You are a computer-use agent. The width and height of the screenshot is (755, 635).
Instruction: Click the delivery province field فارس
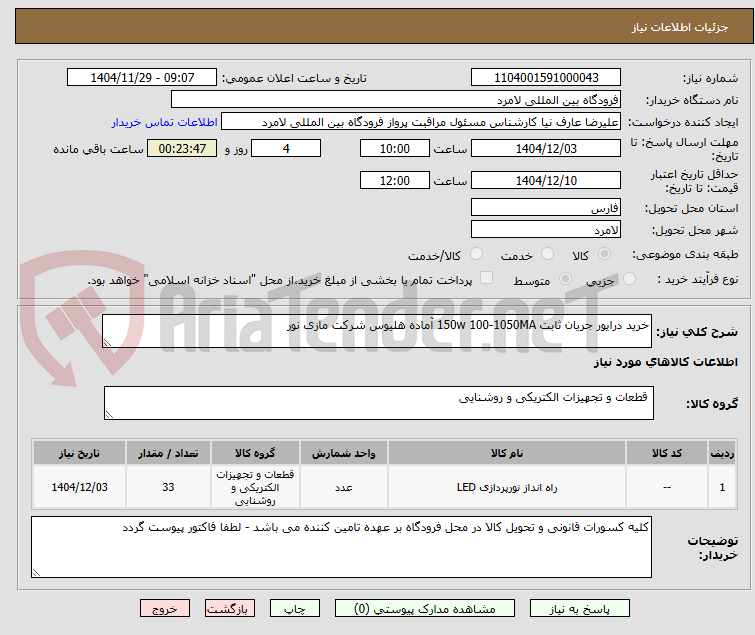point(546,207)
